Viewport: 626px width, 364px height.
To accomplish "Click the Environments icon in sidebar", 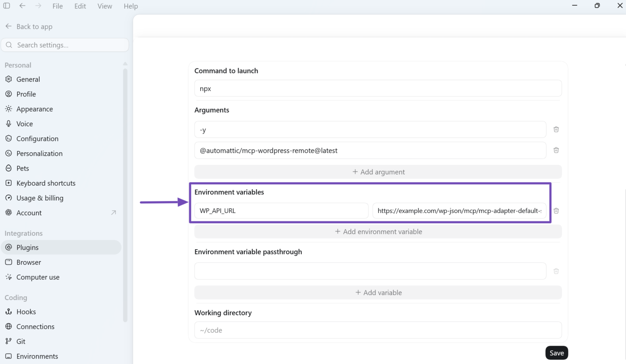I will [8, 356].
